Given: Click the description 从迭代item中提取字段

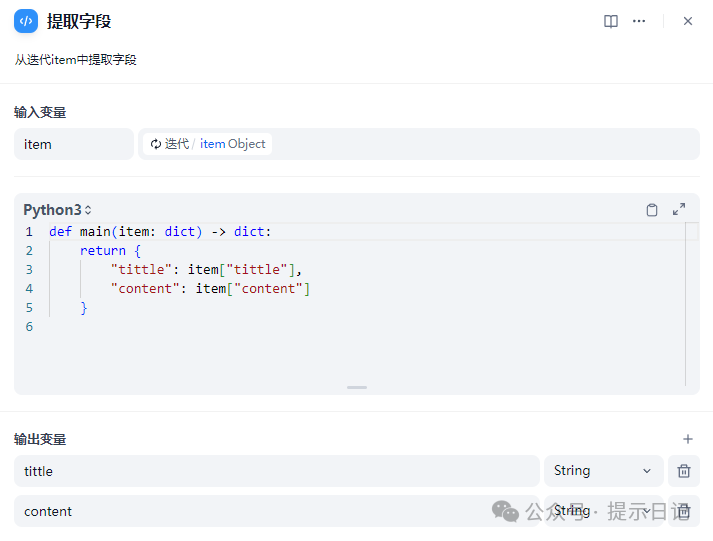Looking at the screenshot, I should click(x=75, y=60).
